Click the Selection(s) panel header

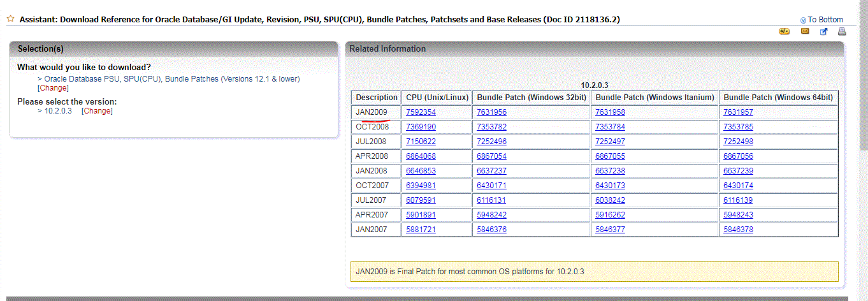click(x=173, y=48)
